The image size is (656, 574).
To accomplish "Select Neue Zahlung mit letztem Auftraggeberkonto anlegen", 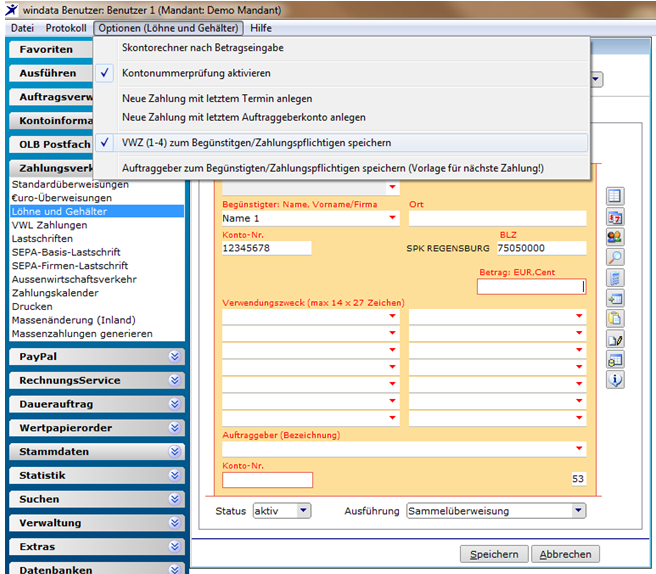I will [341, 117].
